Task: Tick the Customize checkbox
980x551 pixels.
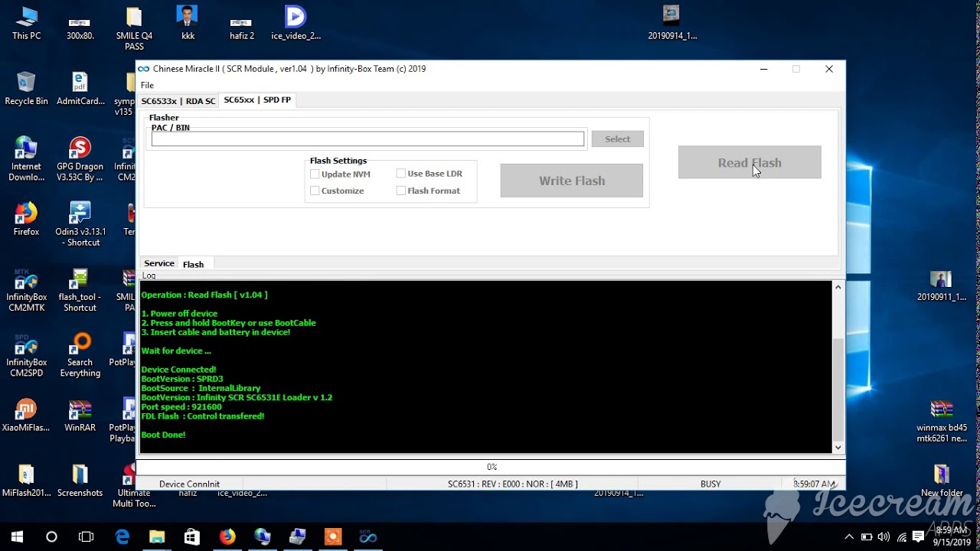Action: (315, 191)
